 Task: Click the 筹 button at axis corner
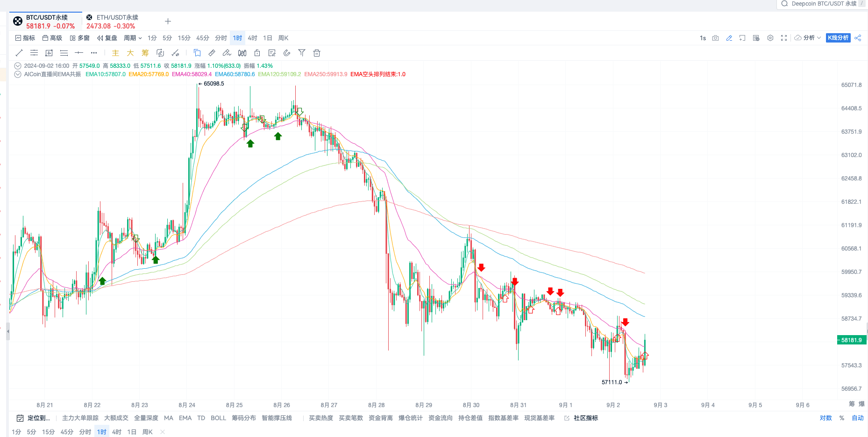click(x=852, y=403)
